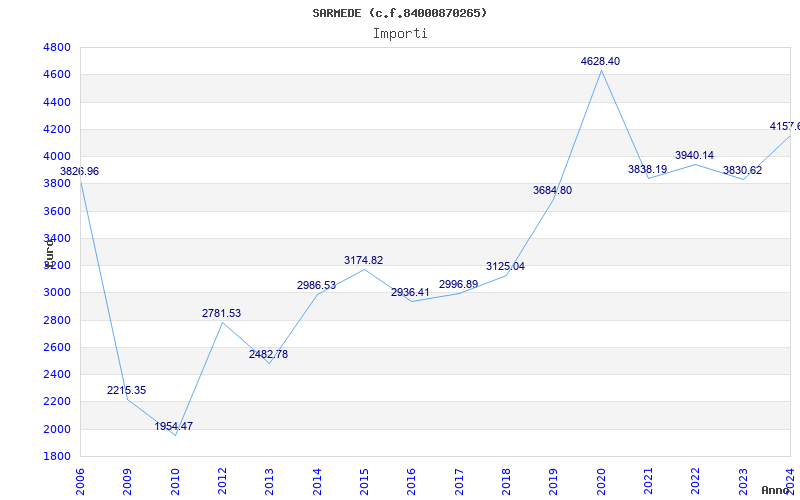Click the x-axis year 2020

click(x=601, y=482)
